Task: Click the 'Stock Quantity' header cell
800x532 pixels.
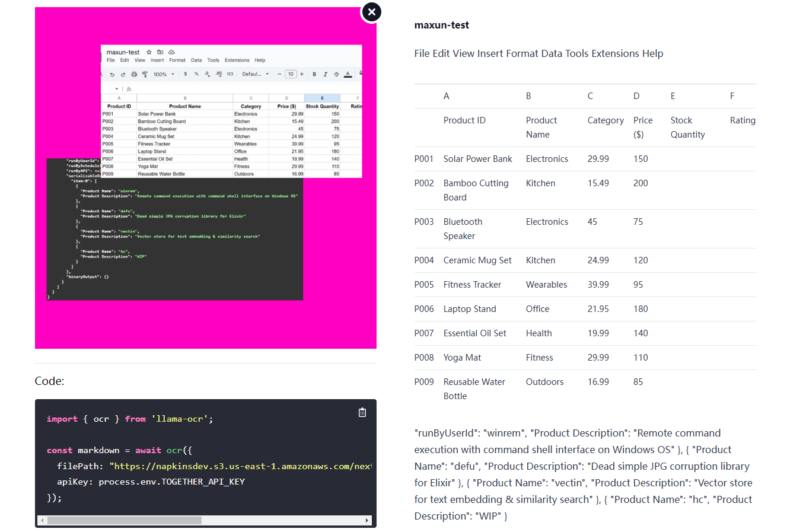Action: (688, 128)
